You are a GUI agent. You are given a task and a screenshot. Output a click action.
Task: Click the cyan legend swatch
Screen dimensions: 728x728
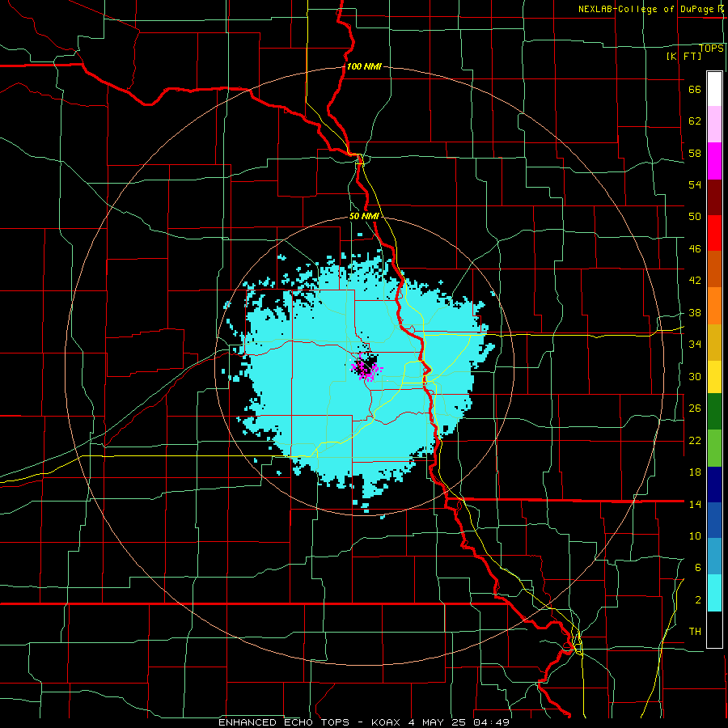714,593
